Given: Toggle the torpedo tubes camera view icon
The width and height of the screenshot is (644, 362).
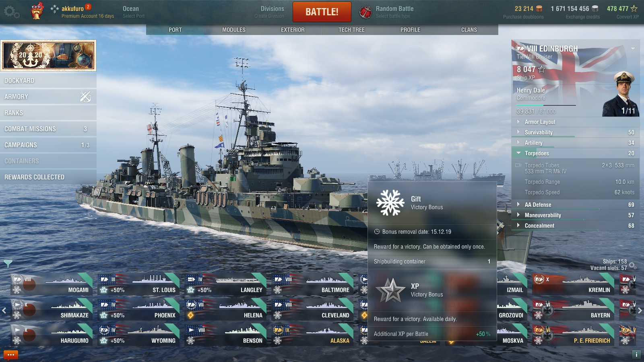Looking at the screenshot, I should tap(518, 165).
